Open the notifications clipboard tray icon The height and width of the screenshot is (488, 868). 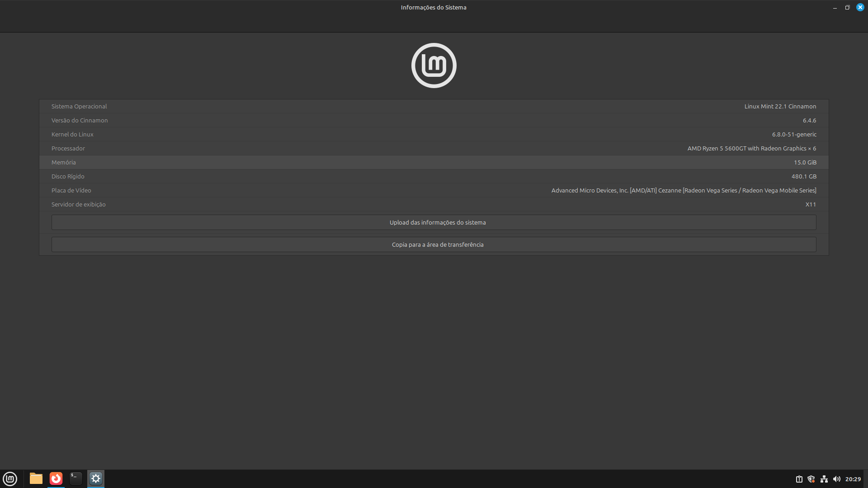pos(799,479)
